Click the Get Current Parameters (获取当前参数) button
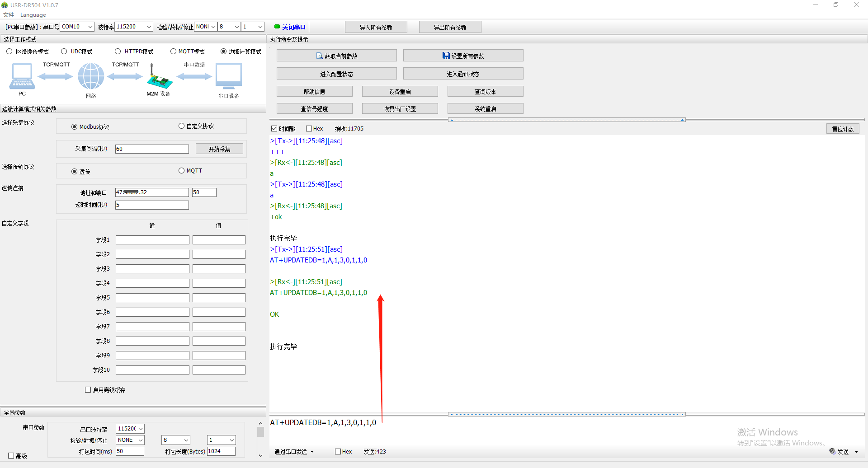 pyautogui.click(x=336, y=56)
